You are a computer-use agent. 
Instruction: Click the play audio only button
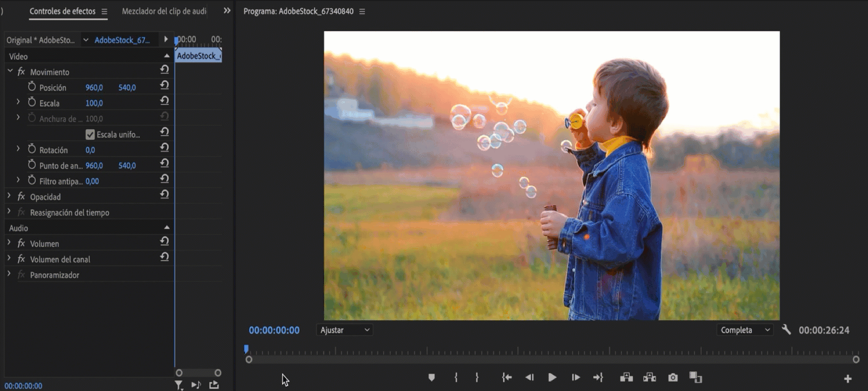tap(196, 385)
